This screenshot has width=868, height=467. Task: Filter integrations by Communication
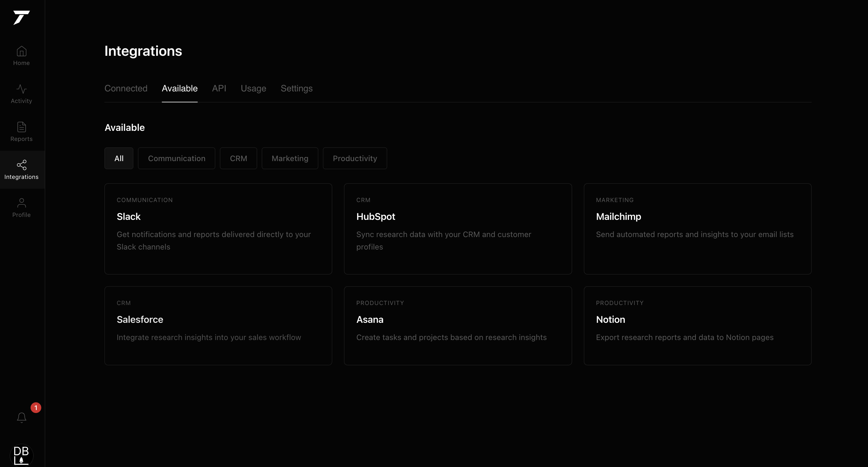click(x=177, y=158)
